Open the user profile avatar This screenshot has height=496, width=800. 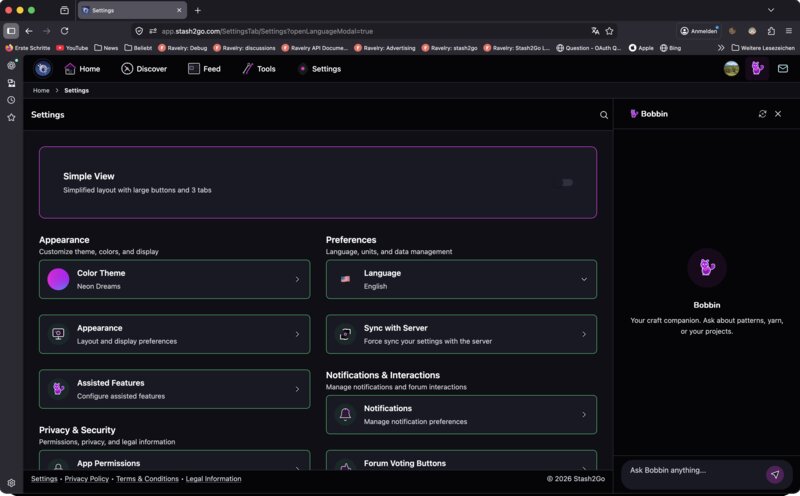732,69
